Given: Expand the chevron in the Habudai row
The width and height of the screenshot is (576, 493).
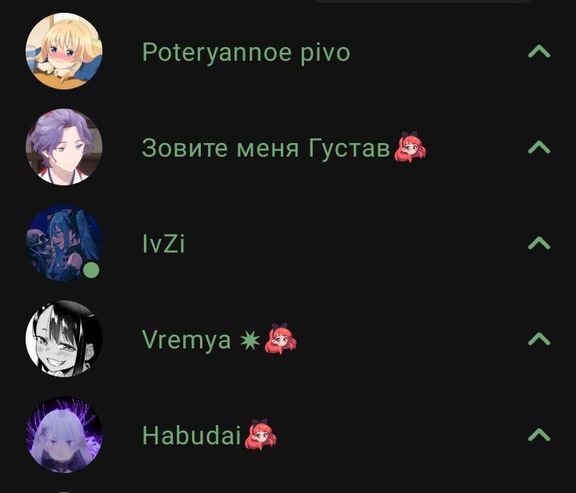Looking at the screenshot, I should [x=539, y=435].
